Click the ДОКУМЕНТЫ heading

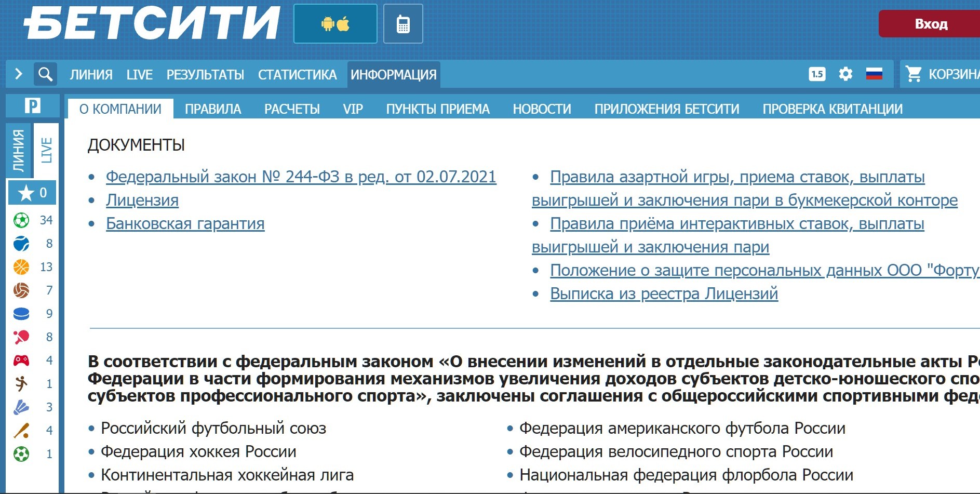click(136, 145)
